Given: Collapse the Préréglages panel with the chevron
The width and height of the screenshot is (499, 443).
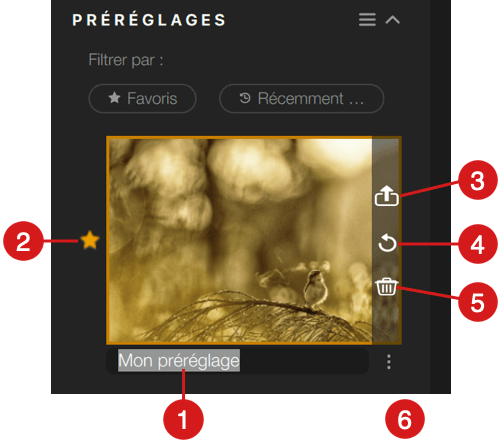Looking at the screenshot, I should tap(392, 20).
